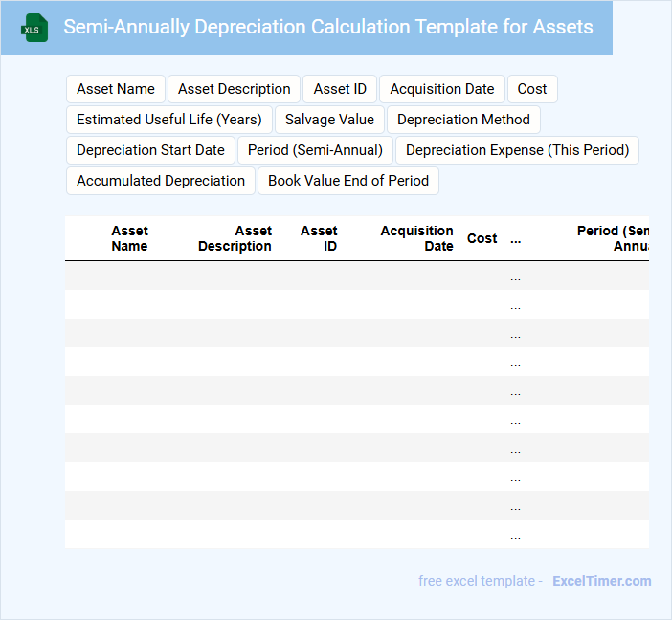This screenshot has width=672, height=620.
Task: Select the Period (Semi-Annual) tag
Action: pos(315,150)
